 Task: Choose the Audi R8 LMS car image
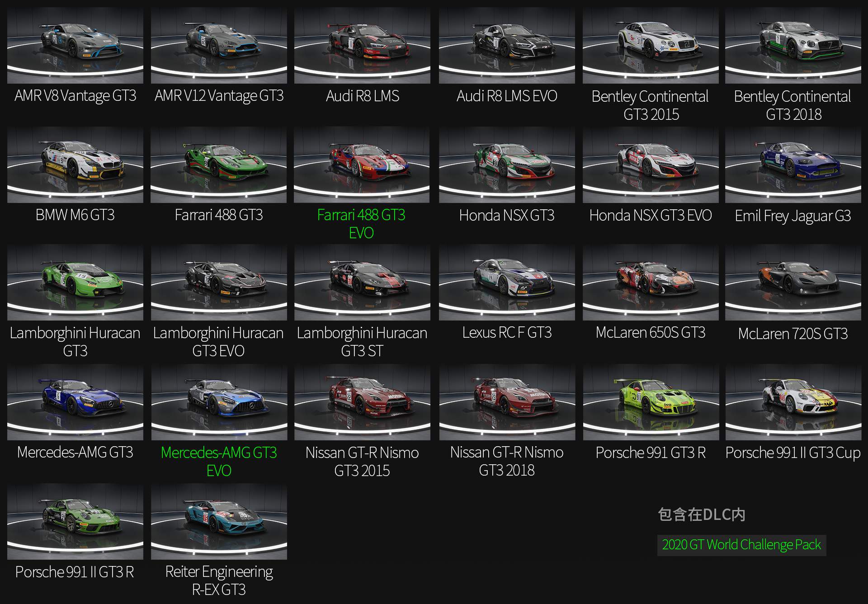tap(362, 45)
